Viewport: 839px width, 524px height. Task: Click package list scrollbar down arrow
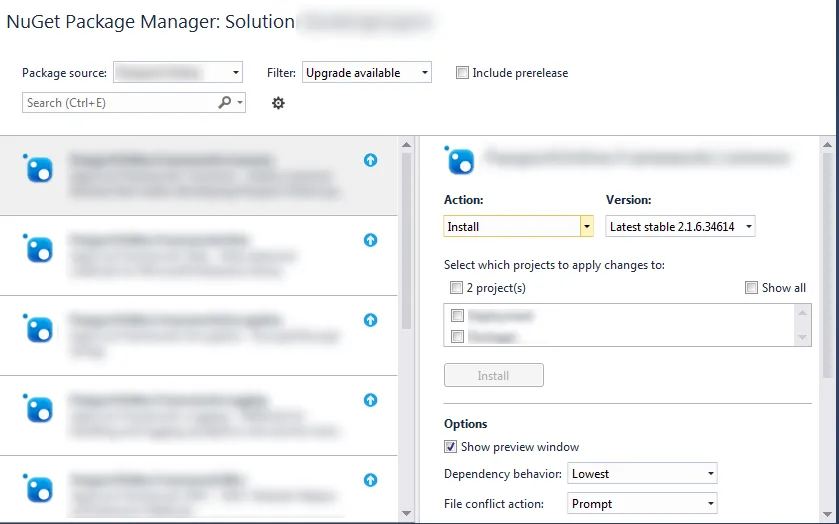coord(406,514)
